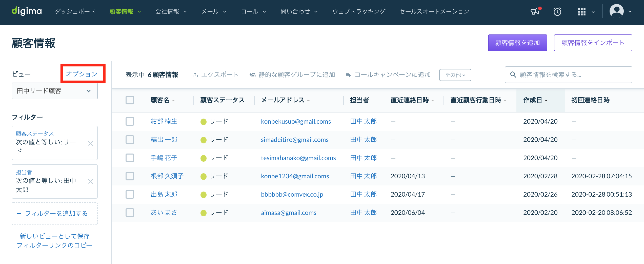The image size is (644, 264).
Task: Open the 田中リード顧客 view dropdown
Action: 55,91
